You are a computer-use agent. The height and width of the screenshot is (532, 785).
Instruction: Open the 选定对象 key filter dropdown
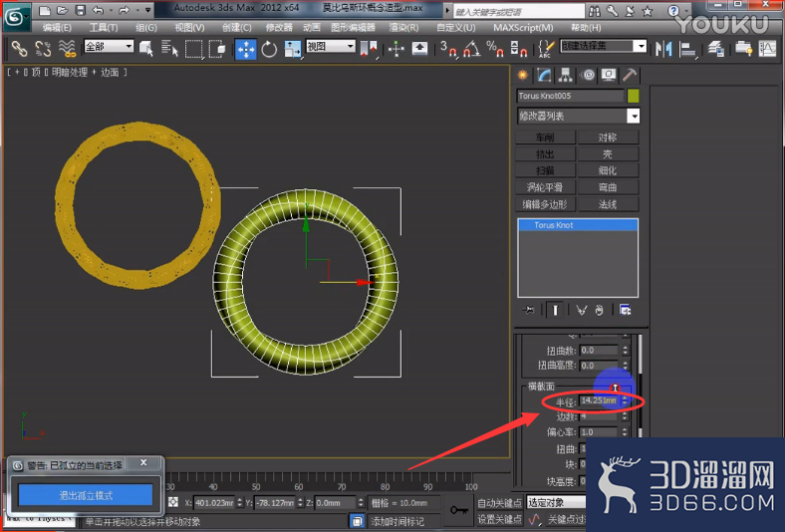click(556, 502)
